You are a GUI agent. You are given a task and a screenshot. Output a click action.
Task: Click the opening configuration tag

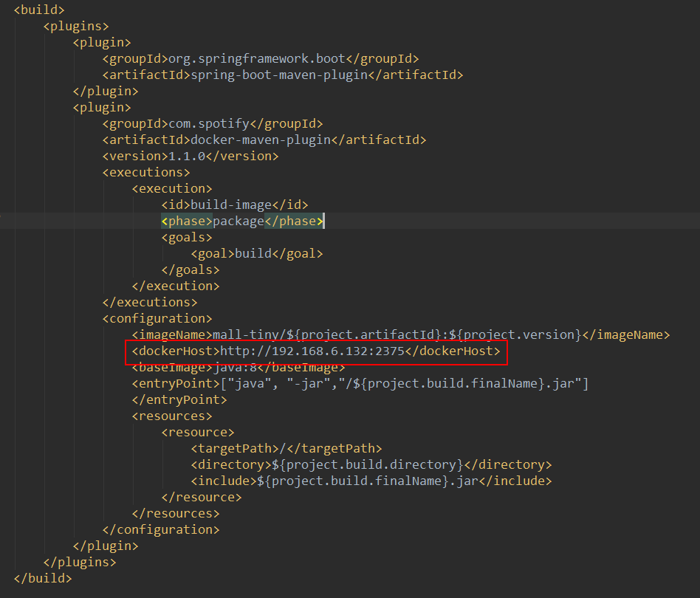pos(157,319)
